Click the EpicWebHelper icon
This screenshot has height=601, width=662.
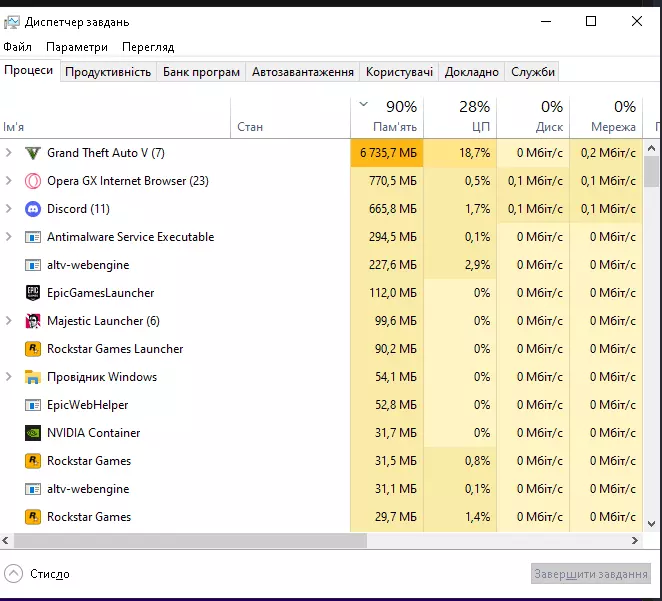(x=33, y=405)
